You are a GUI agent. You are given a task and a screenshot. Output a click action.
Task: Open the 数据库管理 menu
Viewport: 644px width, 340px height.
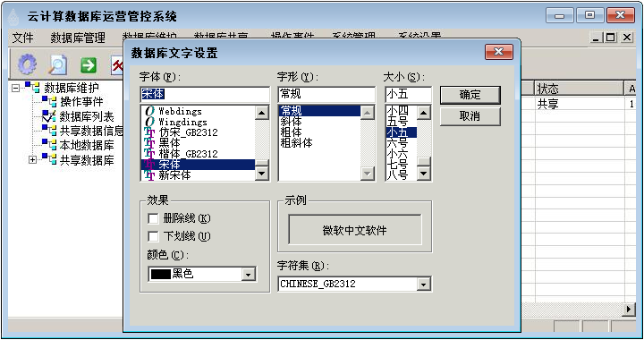coord(78,38)
